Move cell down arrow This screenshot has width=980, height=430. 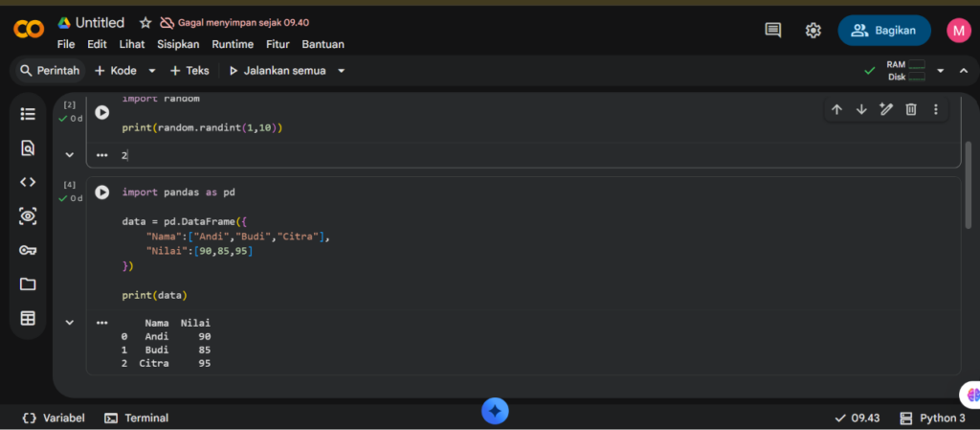pos(861,109)
